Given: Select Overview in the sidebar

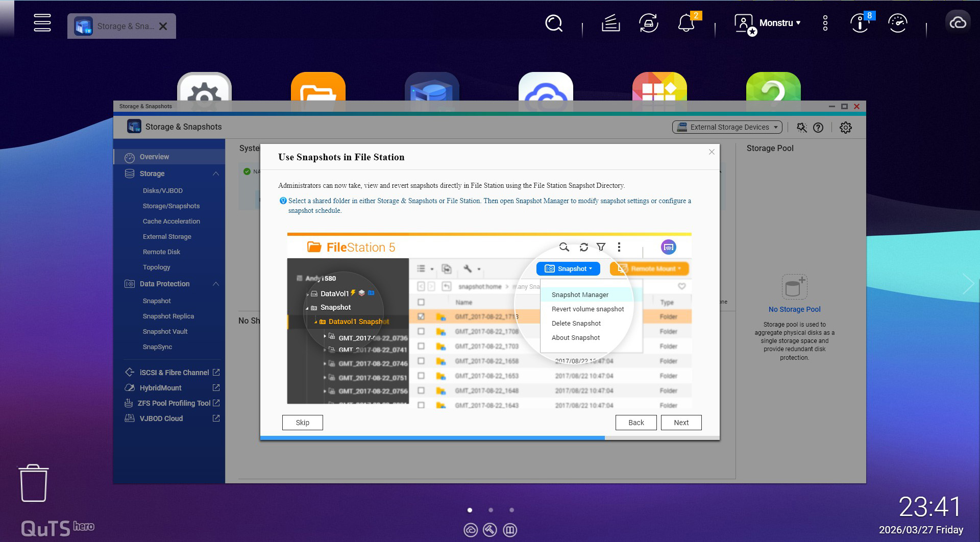Looking at the screenshot, I should [154, 157].
